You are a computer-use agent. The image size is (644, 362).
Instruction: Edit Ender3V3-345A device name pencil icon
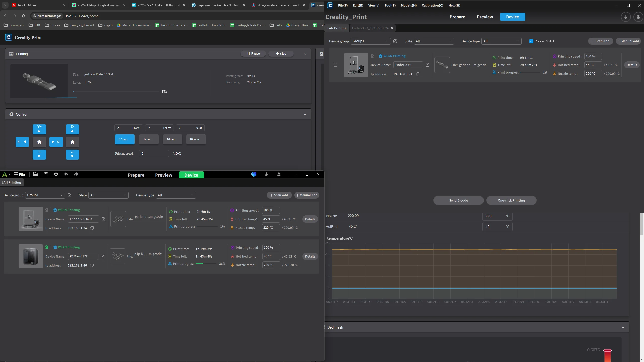pos(103,219)
